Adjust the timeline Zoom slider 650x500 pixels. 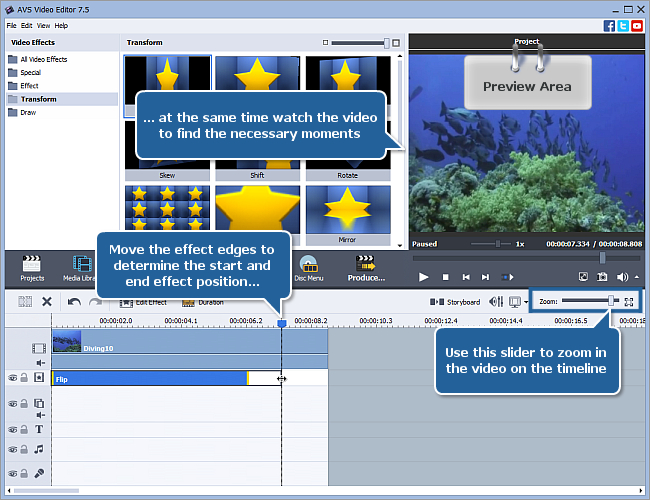pos(611,301)
